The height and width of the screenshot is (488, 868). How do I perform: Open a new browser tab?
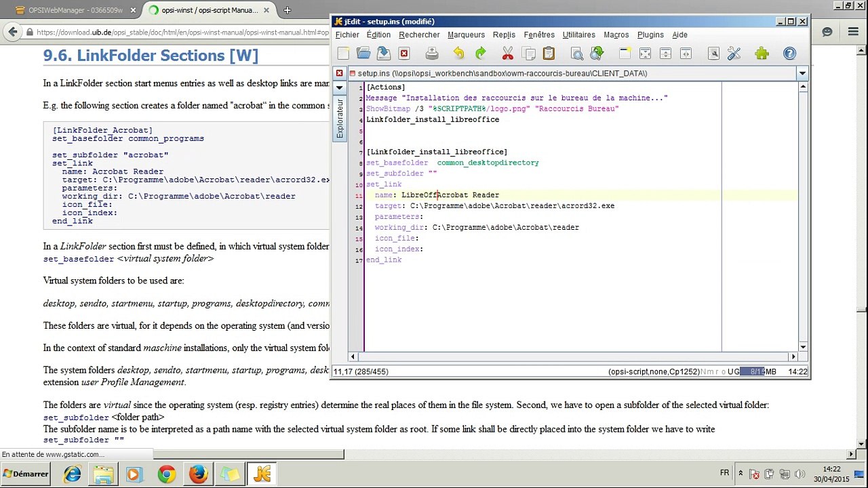click(288, 10)
